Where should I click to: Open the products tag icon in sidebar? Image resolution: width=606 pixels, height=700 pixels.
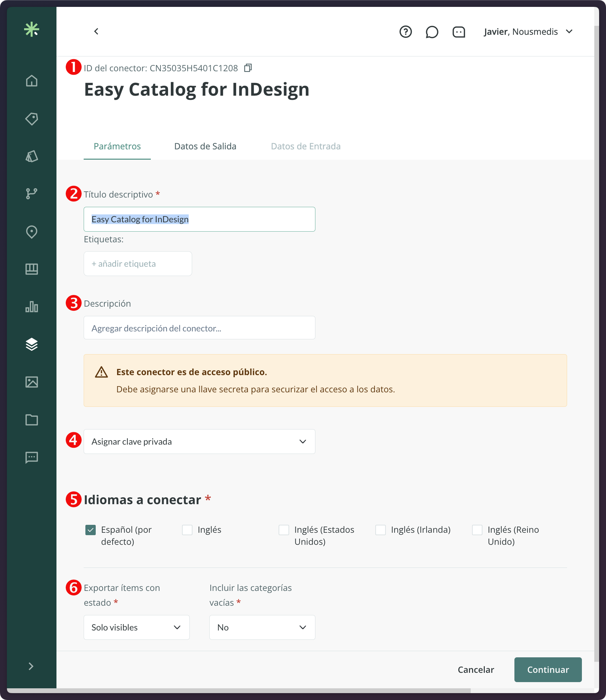[32, 119]
